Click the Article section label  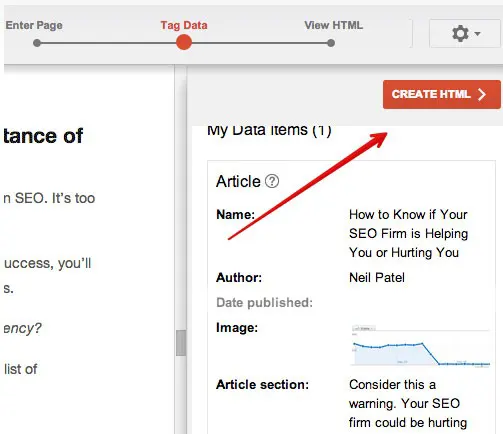point(263,385)
